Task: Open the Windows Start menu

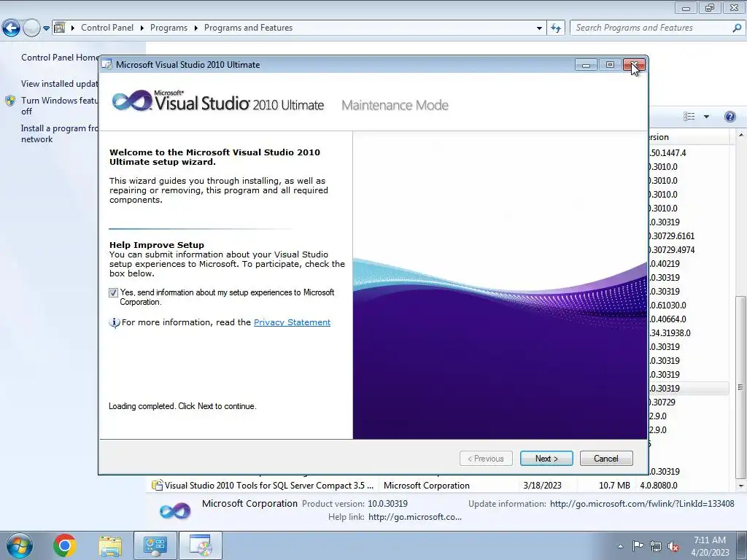Action: 20,545
